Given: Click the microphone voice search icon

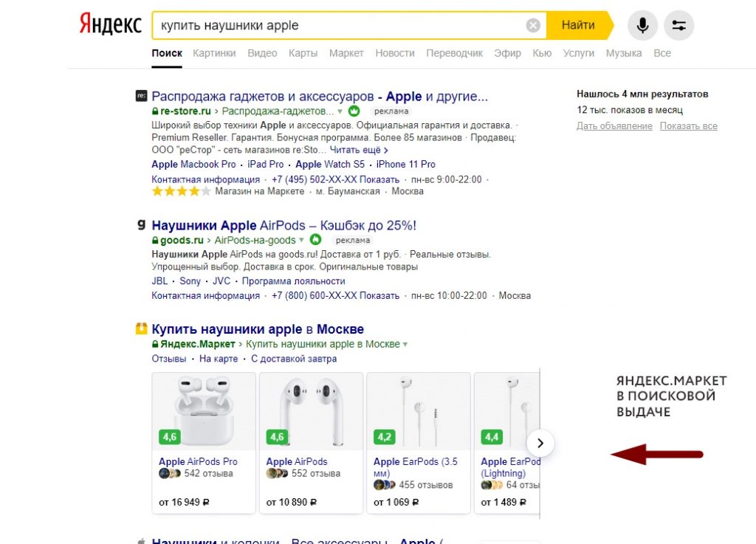Looking at the screenshot, I should pyautogui.click(x=642, y=26).
